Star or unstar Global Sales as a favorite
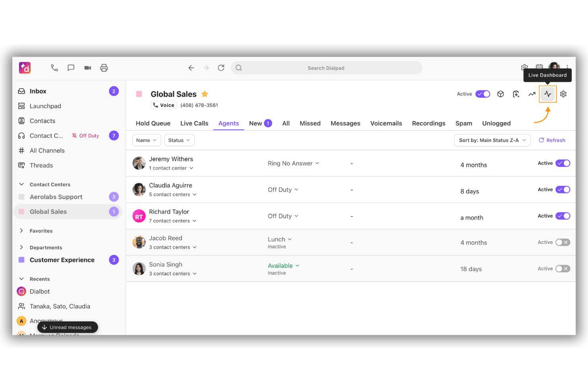588x392 pixels. coord(205,94)
